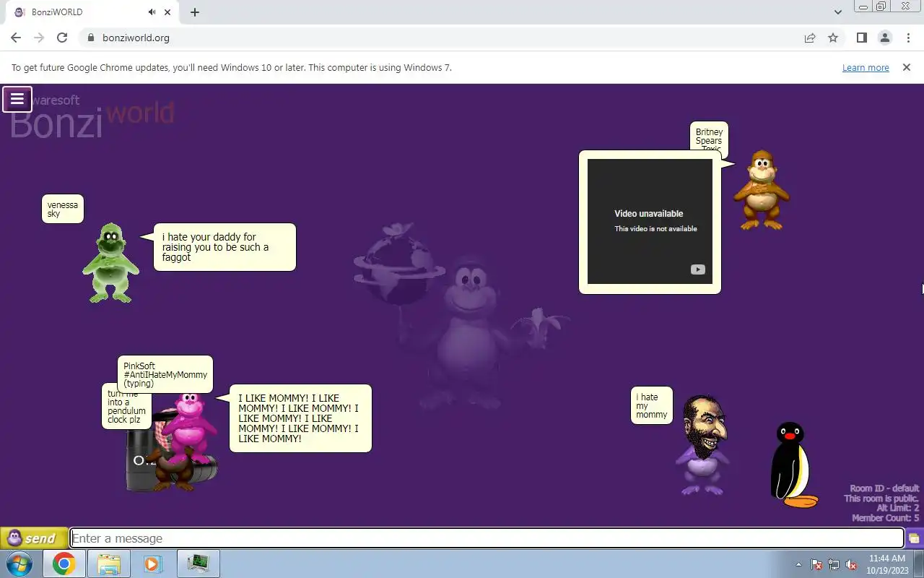Mute the BonziWORLD tab audio icon

click(x=152, y=12)
